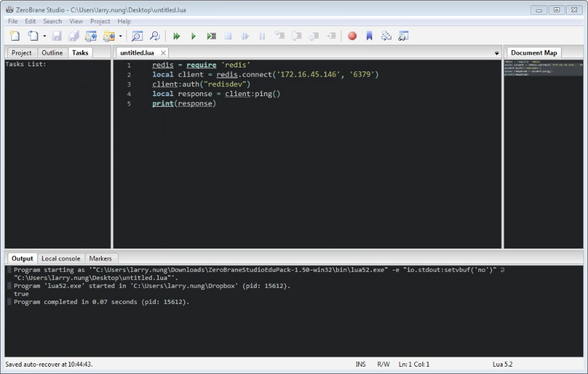This screenshot has height=374, width=588.
Task: Open the Edit menu
Action: tap(30, 21)
